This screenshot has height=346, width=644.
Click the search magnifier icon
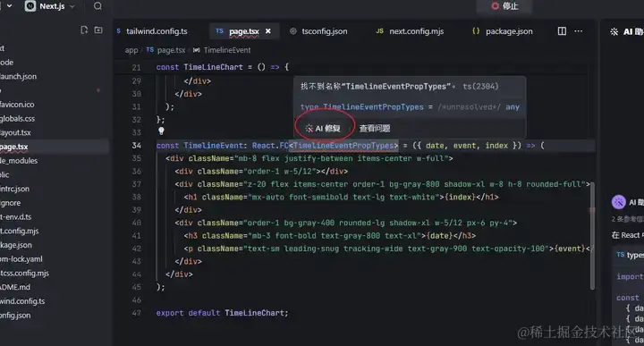[x=97, y=6]
